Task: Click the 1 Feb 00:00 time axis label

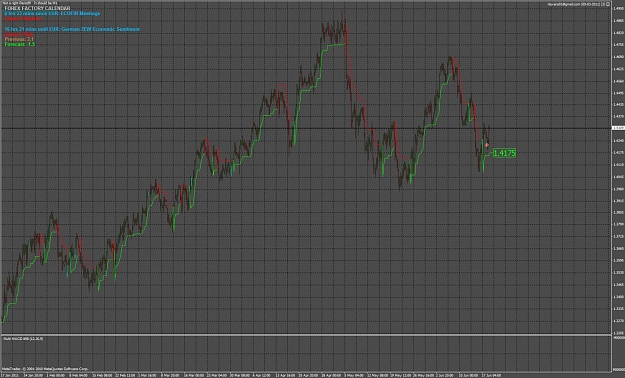Action: tap(56, 375)
